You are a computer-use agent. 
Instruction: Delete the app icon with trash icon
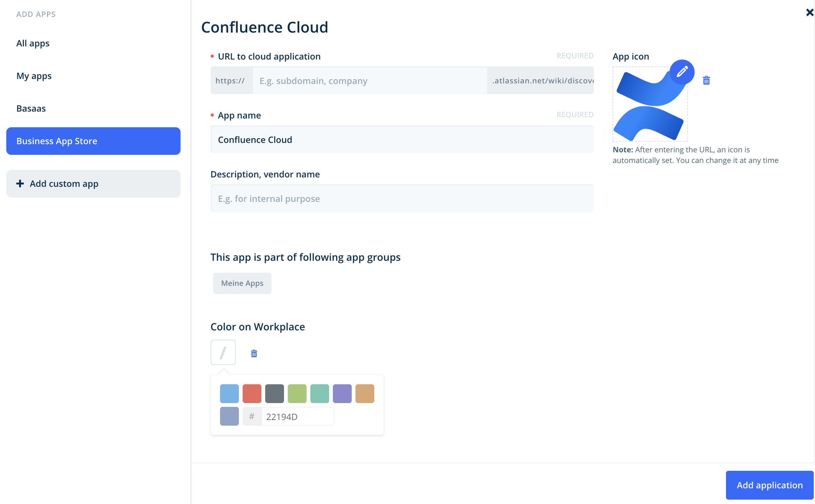click(x=706, y=80)
